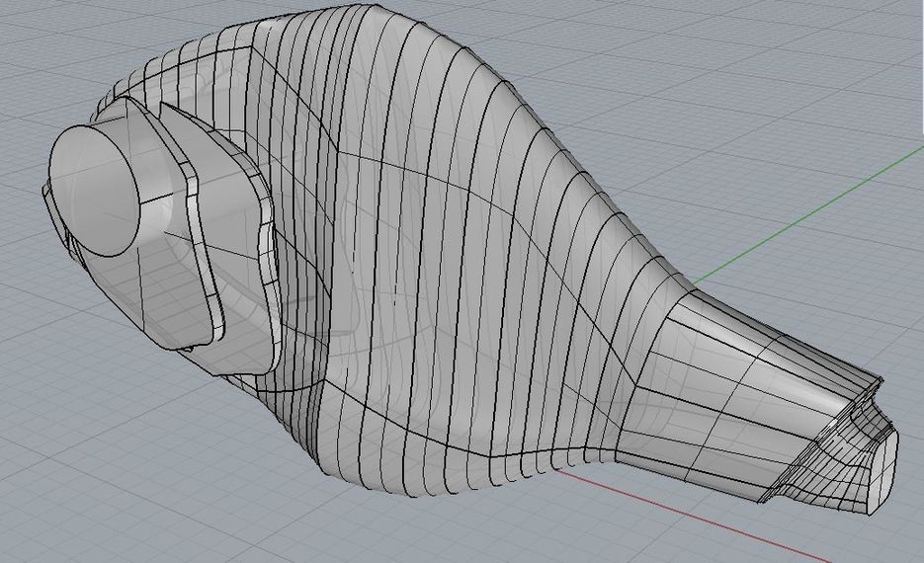Select the round cylinder cap on model's front
This screenshot has height=563, width=924.
click(94, 190)
